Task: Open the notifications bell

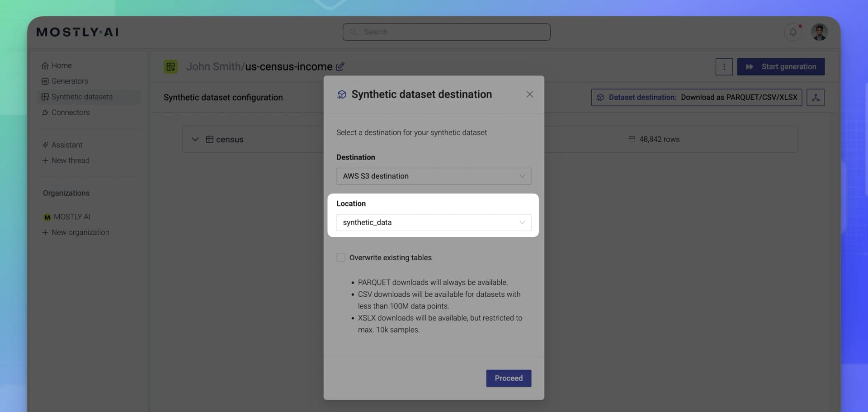Action: coord(793,32)
